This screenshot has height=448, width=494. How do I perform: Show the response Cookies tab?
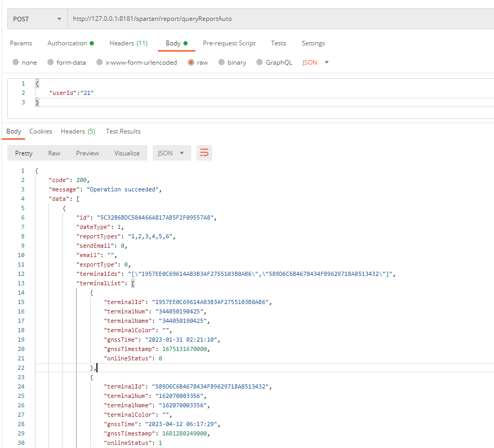41,131
